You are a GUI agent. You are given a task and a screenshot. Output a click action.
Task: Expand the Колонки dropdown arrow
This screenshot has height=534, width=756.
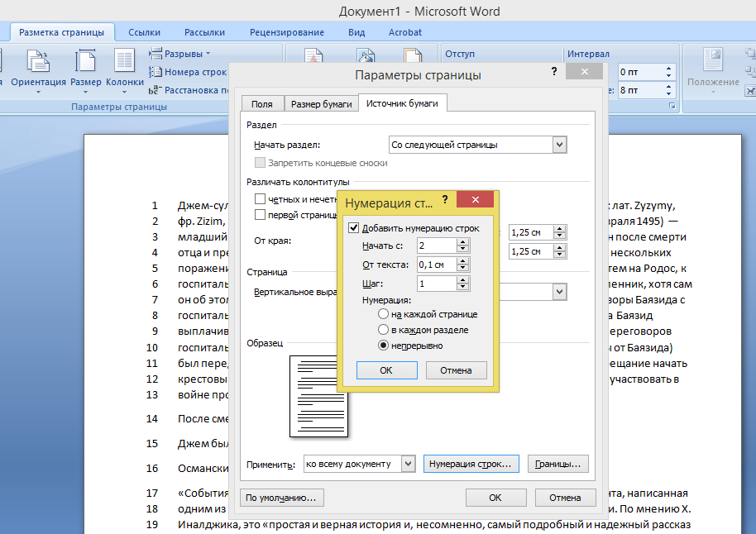tap(124, 92)
